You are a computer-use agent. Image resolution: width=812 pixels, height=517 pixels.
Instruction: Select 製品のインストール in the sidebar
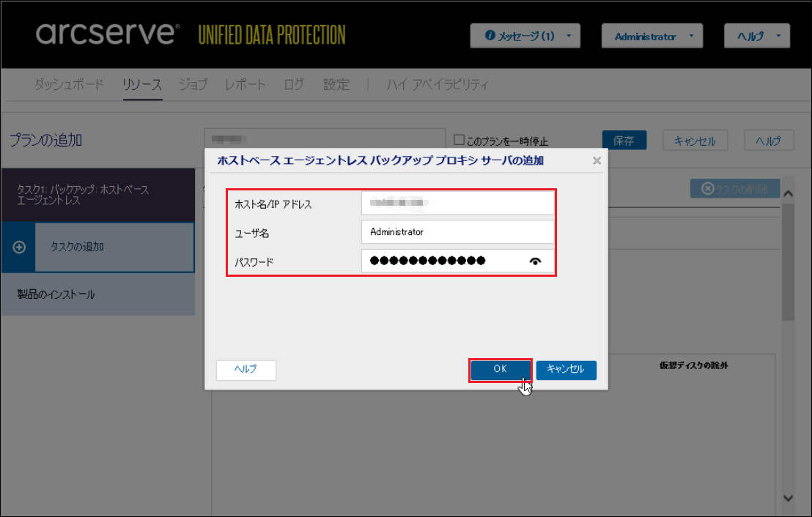click(98, 294)
